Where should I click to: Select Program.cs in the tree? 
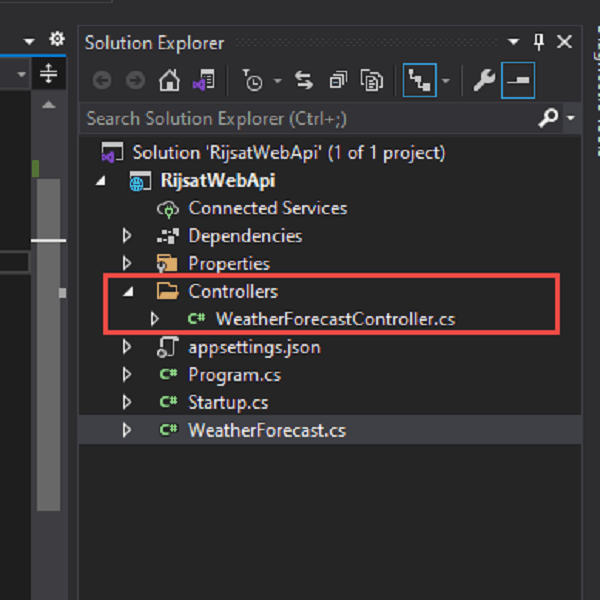[234, 375]
